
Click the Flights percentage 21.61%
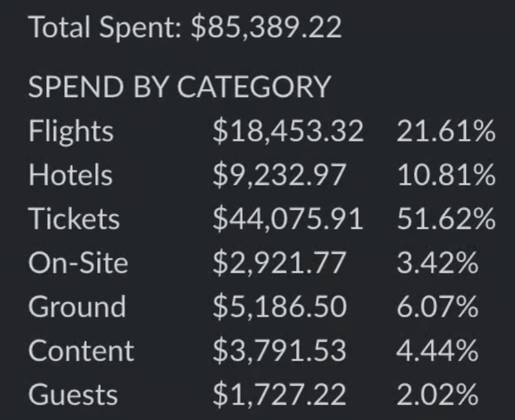[446, 131]
